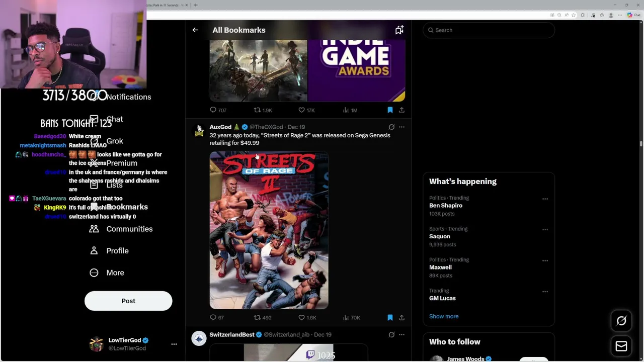Open Streets of Rage II cover image
Image resolution: width=644 pixels, height=362 pixels.
[269, 230]
